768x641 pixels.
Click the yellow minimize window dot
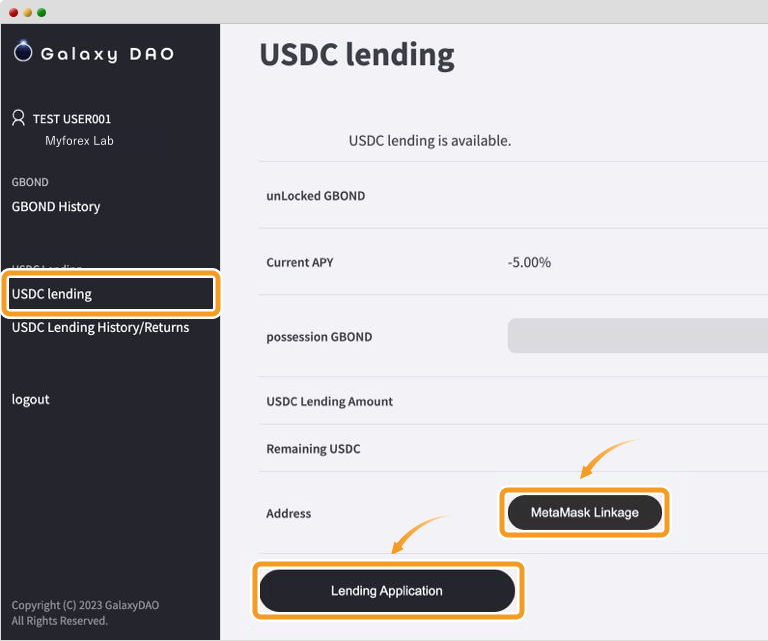point(28,12)
